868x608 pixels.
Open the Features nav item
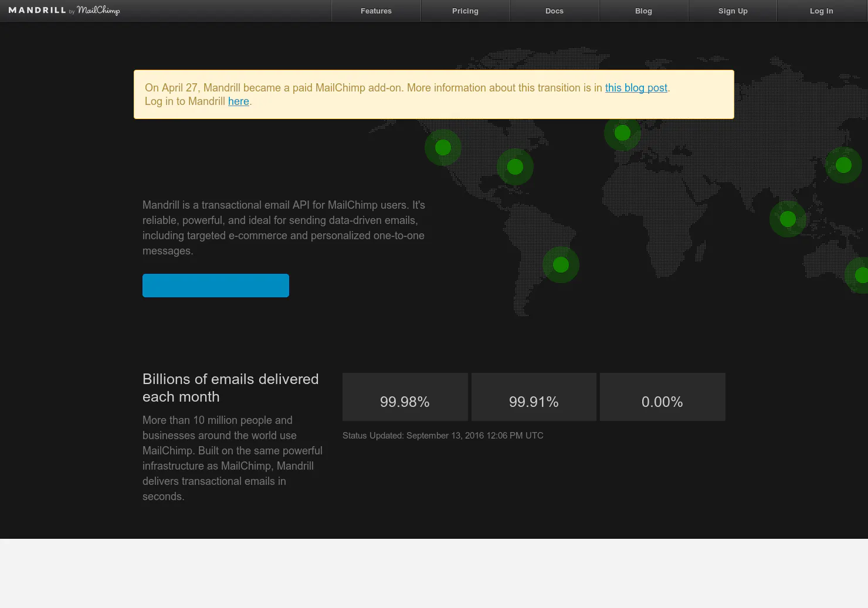coord(376,11)
